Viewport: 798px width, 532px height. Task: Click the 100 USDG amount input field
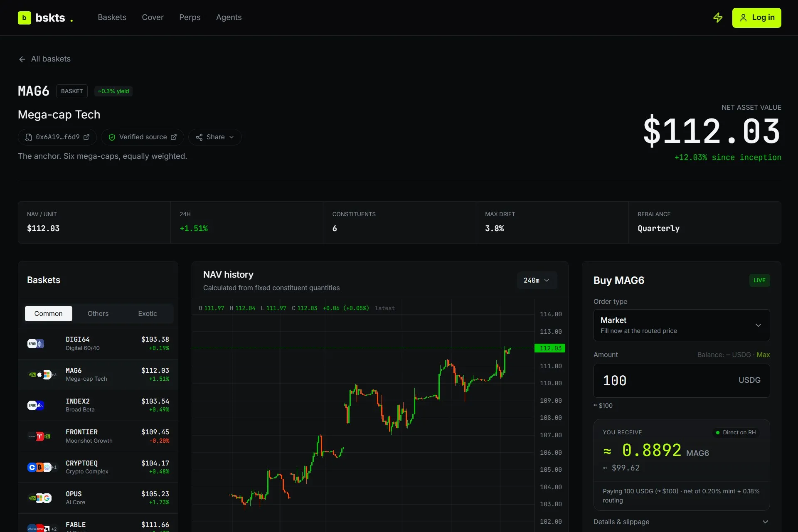pyautogui.click(x=682, y=381)
